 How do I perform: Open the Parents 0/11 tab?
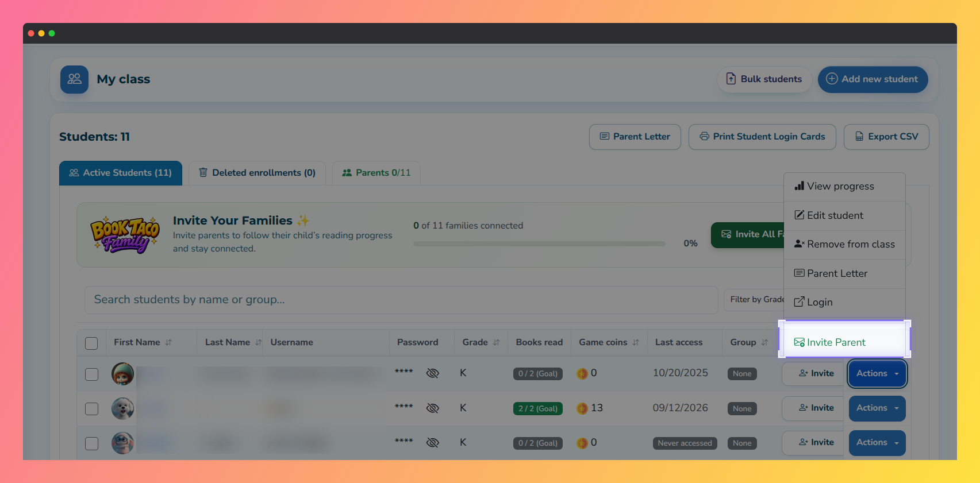point(376,173)
